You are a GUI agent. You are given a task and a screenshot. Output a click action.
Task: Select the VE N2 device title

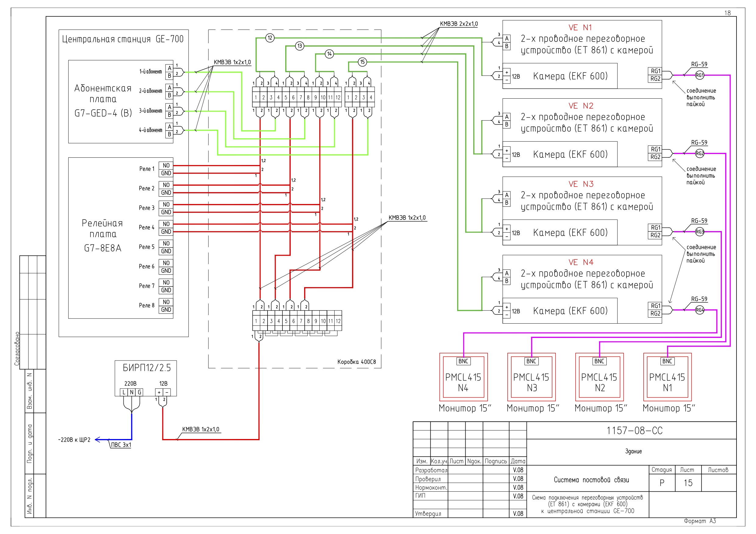click(x=580, y=106)
